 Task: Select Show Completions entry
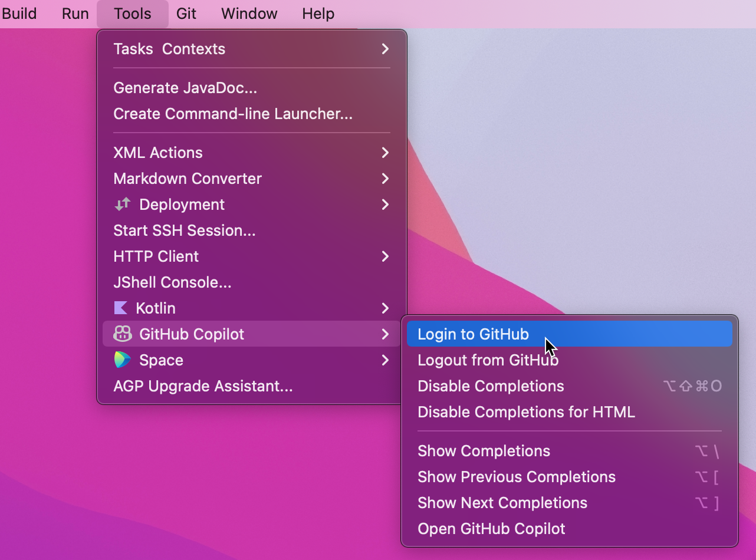click(570, 451)
